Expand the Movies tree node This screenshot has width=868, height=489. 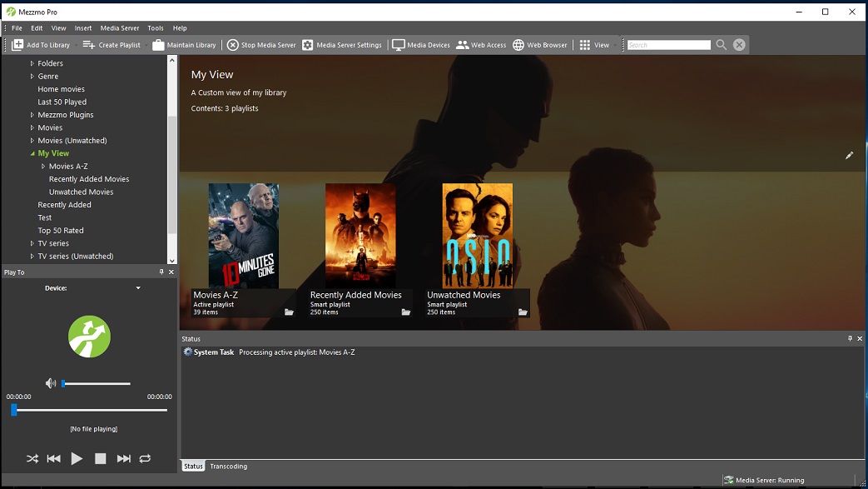click(32, 127)
